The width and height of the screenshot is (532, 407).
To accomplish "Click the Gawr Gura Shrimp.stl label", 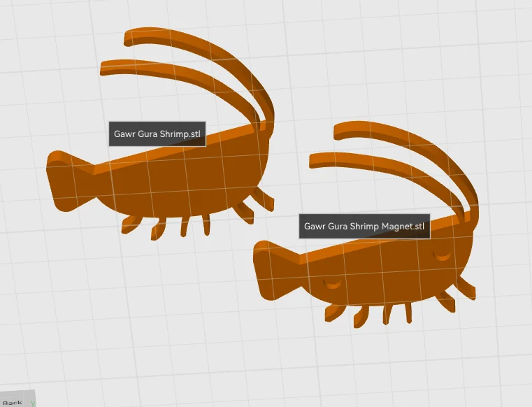I will coord(157,134).
